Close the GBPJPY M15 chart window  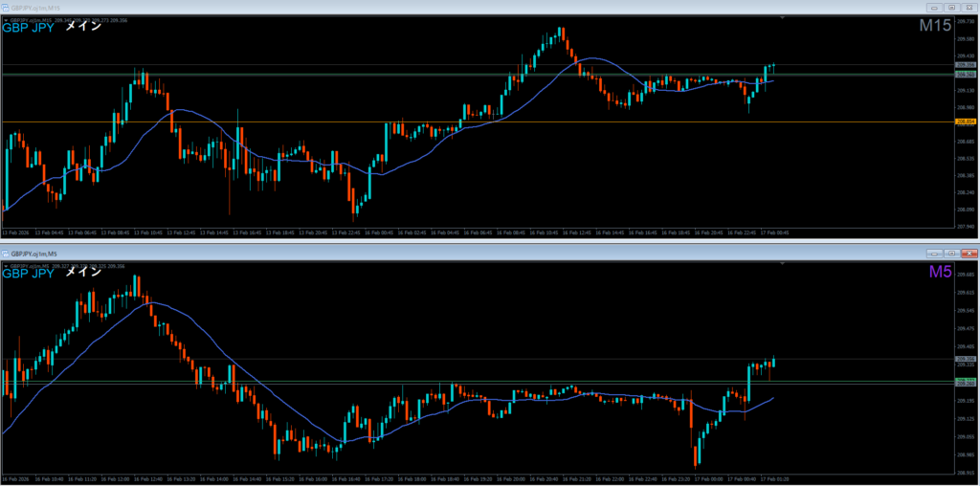pyautogui.click(x=969, y=8)
